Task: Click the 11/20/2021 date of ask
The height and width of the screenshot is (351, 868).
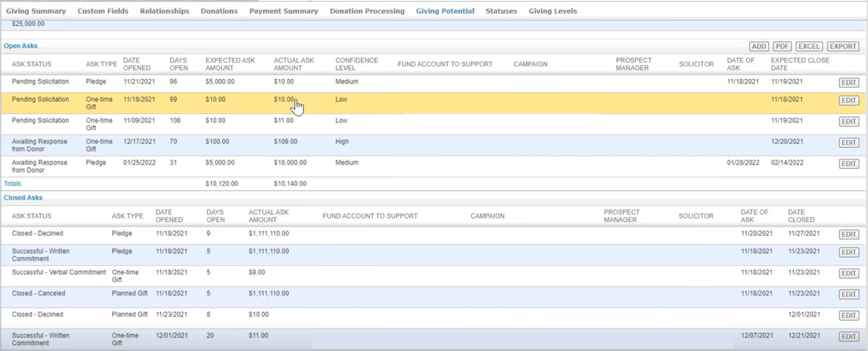Action: (757, 233)
